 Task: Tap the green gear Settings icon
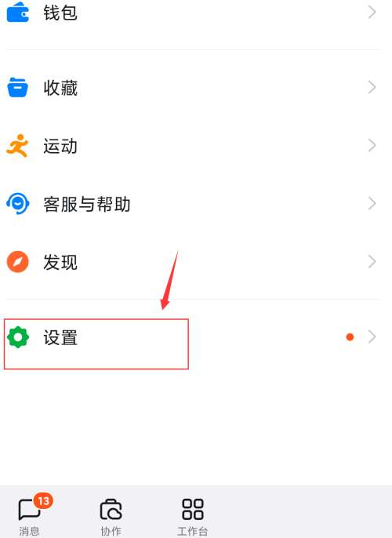(18, 337)
